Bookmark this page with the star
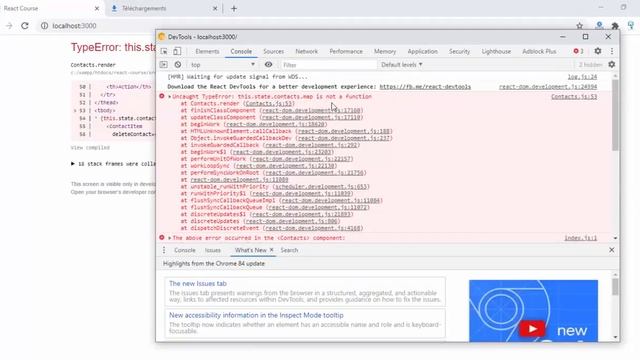 pyautogui.click(x=579, y=26)
